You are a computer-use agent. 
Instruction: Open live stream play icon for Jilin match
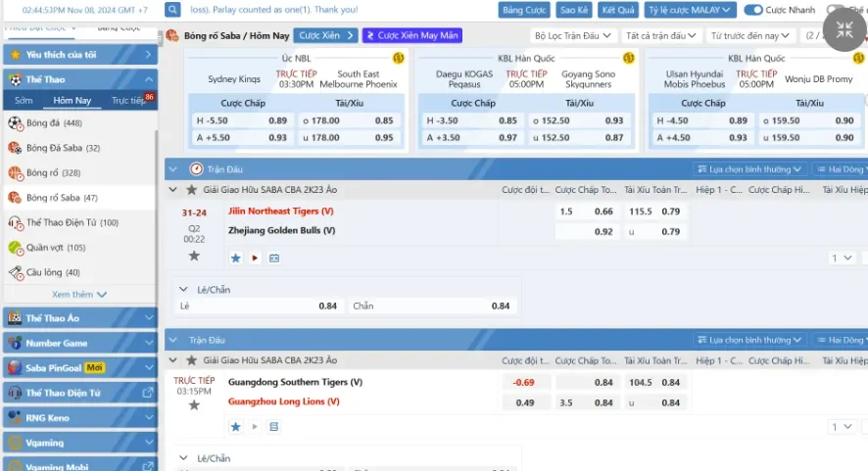(255, 259)
